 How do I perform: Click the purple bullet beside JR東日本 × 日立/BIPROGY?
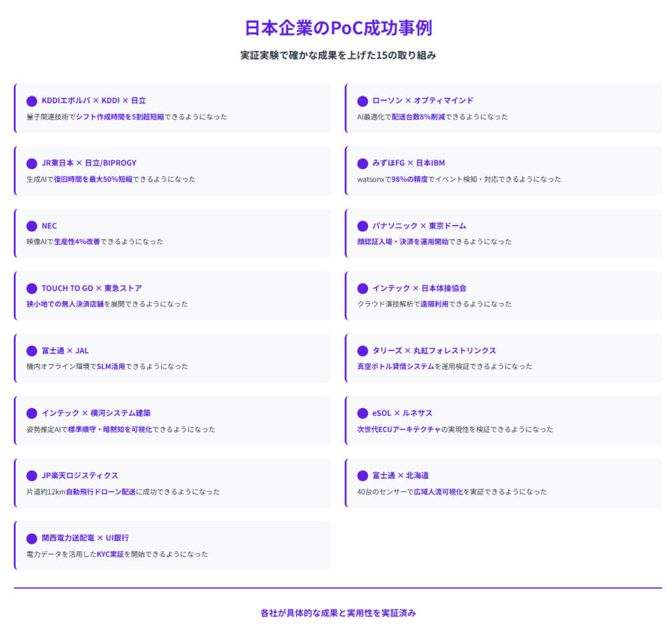click(31, 163)
